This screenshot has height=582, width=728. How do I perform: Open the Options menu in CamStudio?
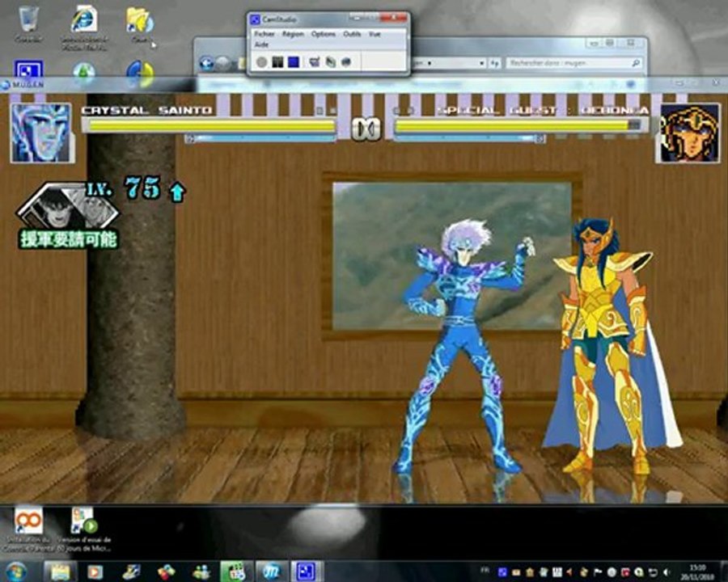[323, 34]
